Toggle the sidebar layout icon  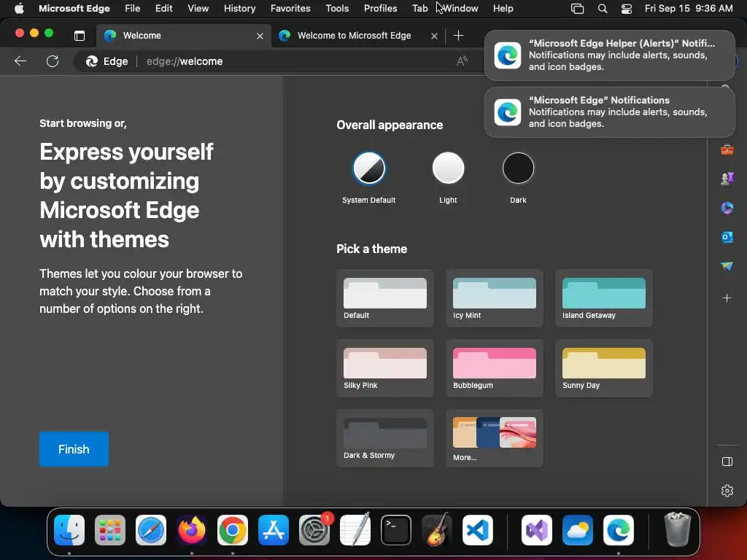click(x=727, y=462)
